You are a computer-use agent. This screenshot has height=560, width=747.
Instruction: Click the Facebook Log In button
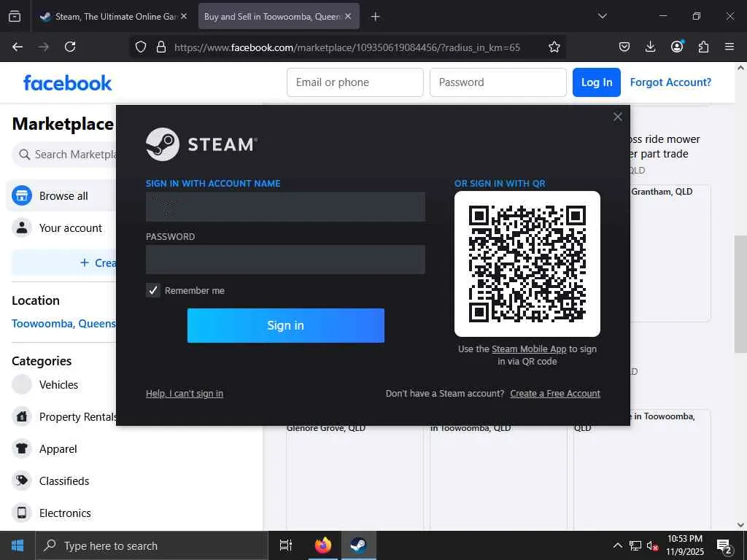point(597,82)
